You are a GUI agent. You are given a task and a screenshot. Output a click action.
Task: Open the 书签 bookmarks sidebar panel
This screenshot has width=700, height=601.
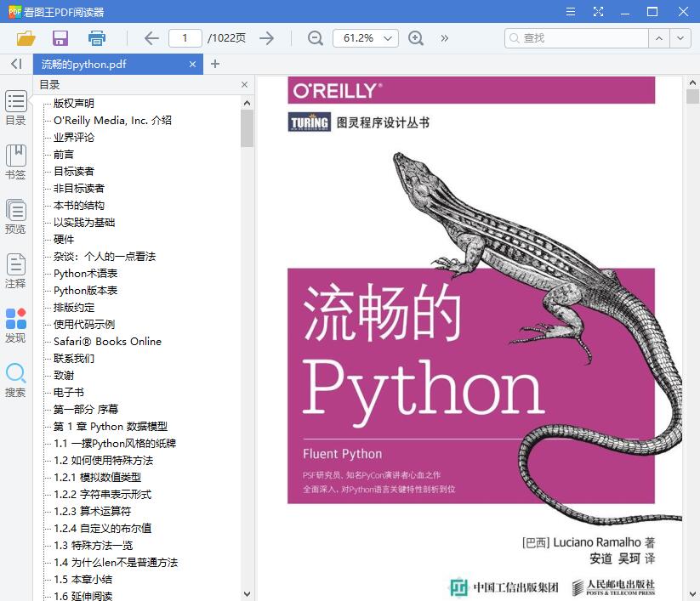coord(15,162)
